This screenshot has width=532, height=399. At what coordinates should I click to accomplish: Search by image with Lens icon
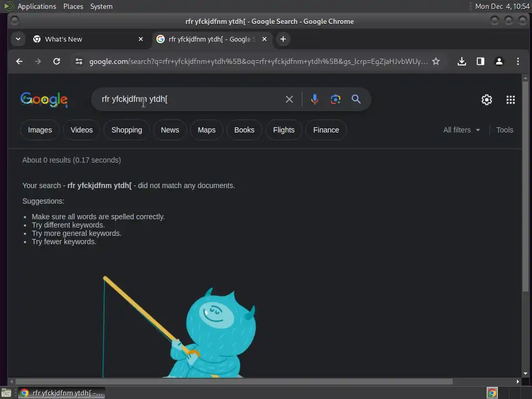pos(336,99)
